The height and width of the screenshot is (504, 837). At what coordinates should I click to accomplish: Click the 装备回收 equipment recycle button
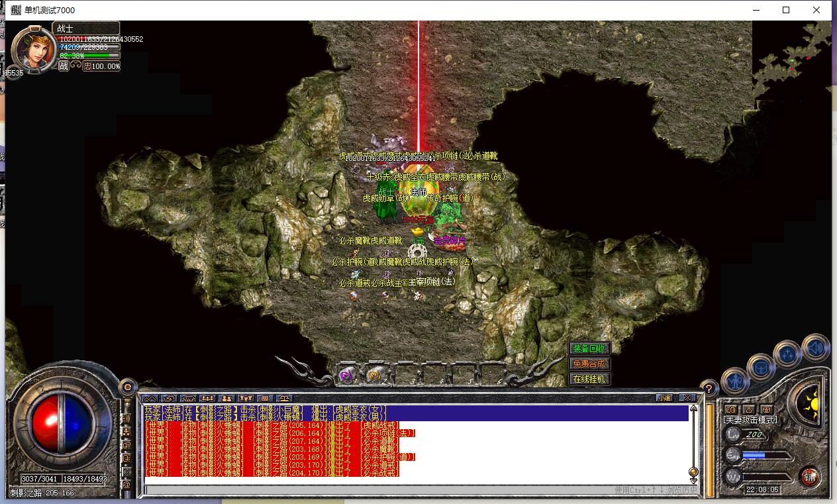point(589,348)
